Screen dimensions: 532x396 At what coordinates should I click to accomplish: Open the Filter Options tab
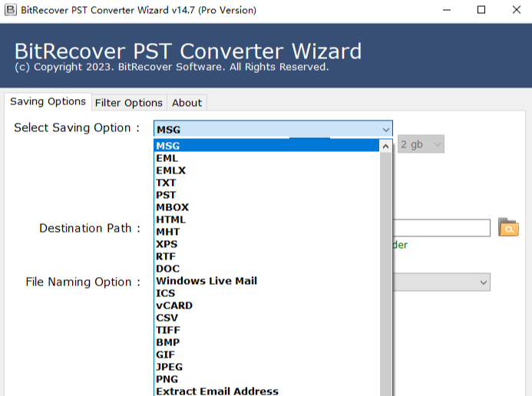point(129,103)
